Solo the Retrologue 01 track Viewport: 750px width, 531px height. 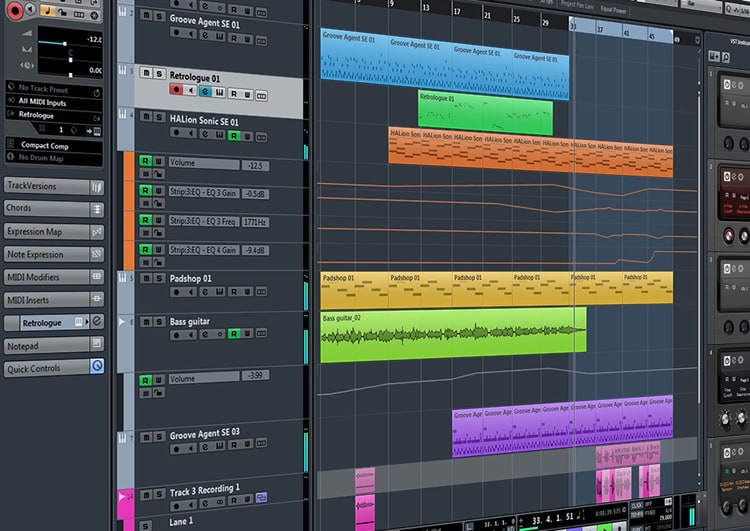coord(159,74)
